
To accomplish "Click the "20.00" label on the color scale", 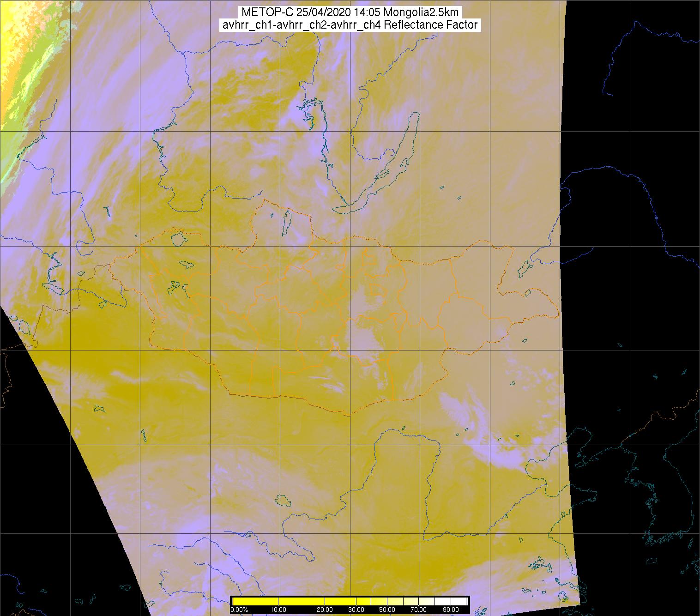I will point(325,610).
